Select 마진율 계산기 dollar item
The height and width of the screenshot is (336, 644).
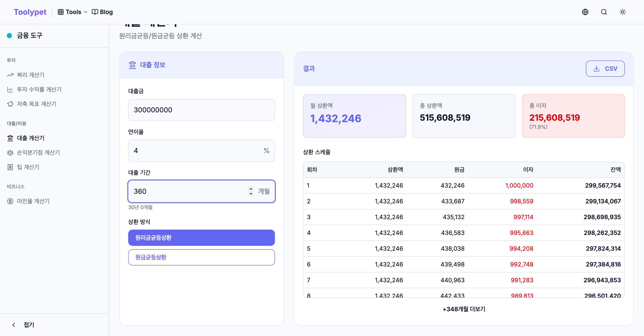pos(33,201)
